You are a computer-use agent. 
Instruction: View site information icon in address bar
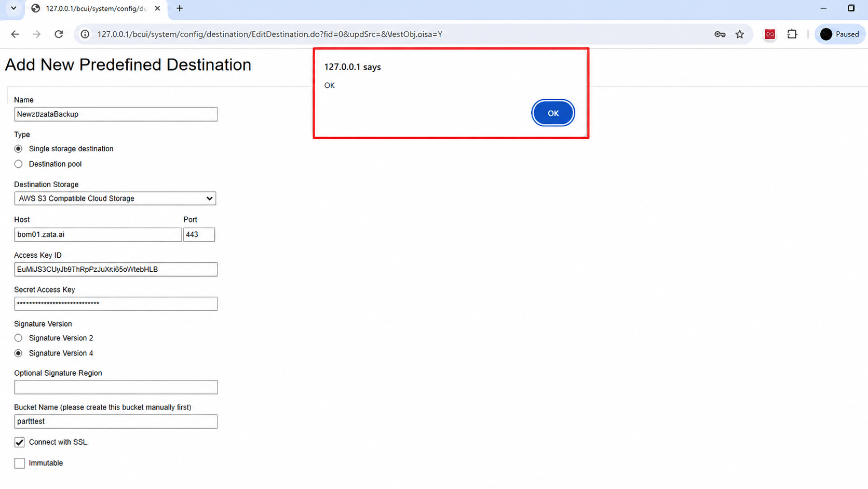85,34
